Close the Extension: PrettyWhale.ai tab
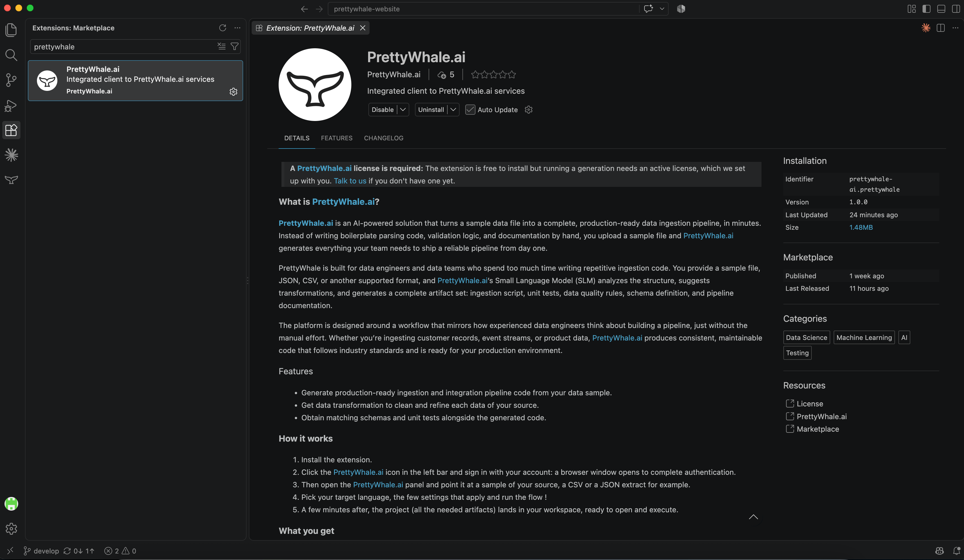This screenshot has width=964, height=560. click(363, 28)
